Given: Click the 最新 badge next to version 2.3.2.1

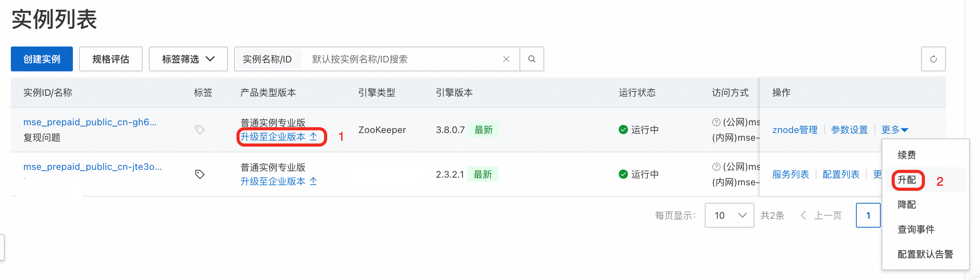Looking at the screenshot, I should [483, 175].
